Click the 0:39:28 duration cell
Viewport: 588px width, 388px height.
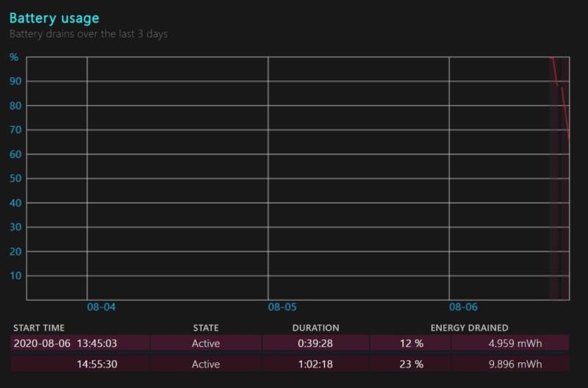pos(315,343)
